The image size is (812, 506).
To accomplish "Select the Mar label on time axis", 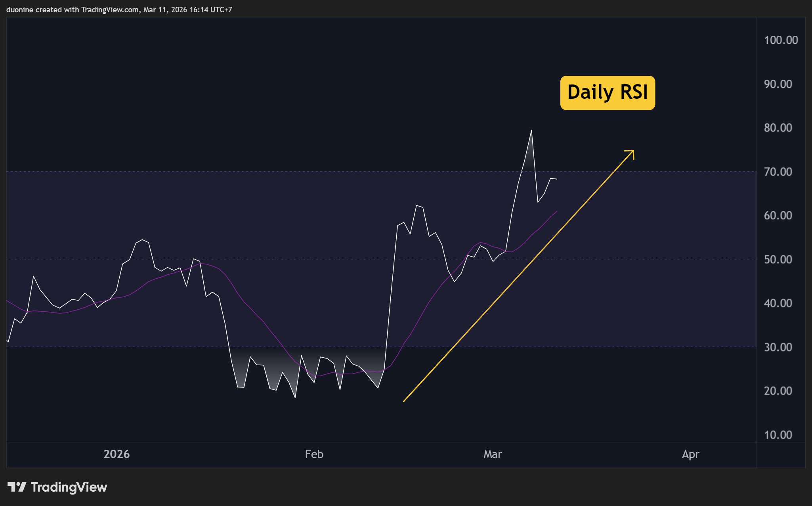I will pyautogui.click(x=493, y=454).
